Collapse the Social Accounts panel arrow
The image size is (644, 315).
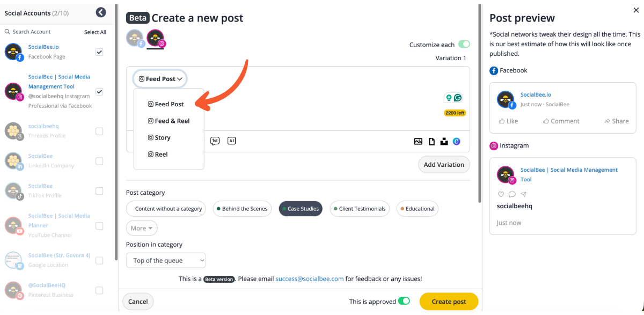click(x=101, y=12)
